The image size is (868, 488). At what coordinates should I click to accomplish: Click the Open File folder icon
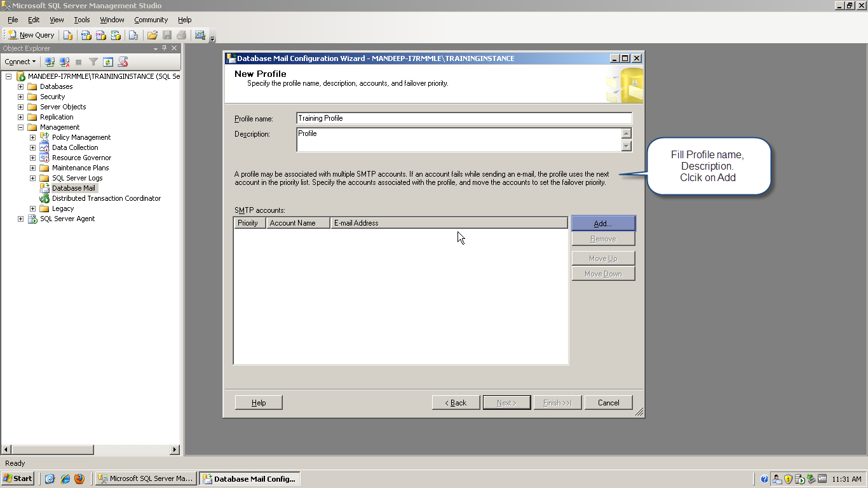[x=153, y=35]
